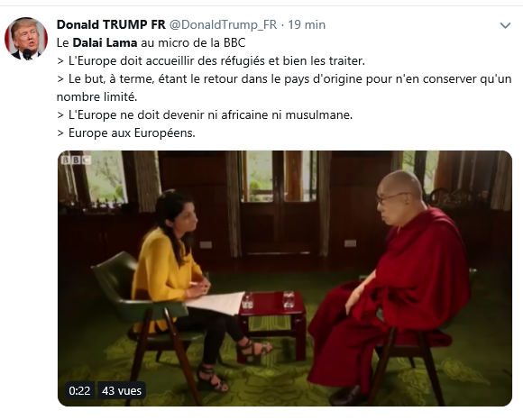
Task: Click the bold Dalai Lama text
Action: pyautogui.click(x=105, y=42)
